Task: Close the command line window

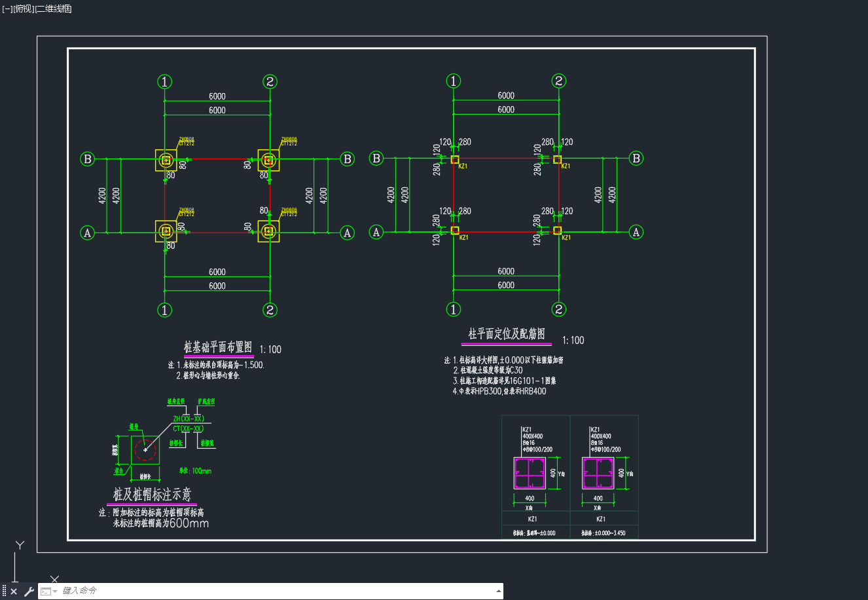Action: (14, 591)
